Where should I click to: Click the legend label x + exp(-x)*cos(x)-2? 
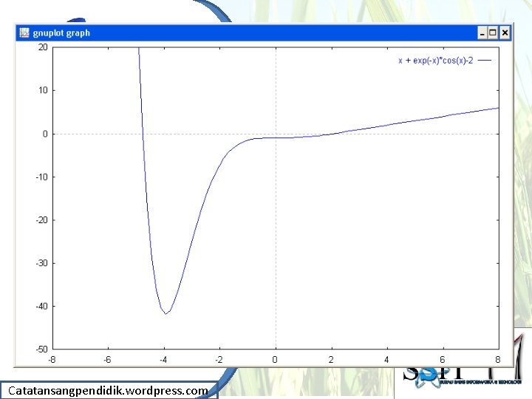click(436, 61)
